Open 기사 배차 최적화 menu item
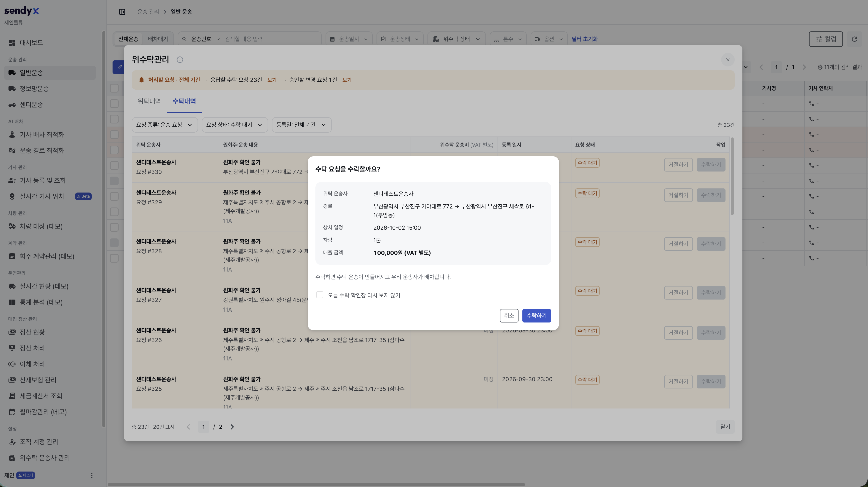Image resolution: width=868 pixels, height=487 pixels. click(50, 135)
